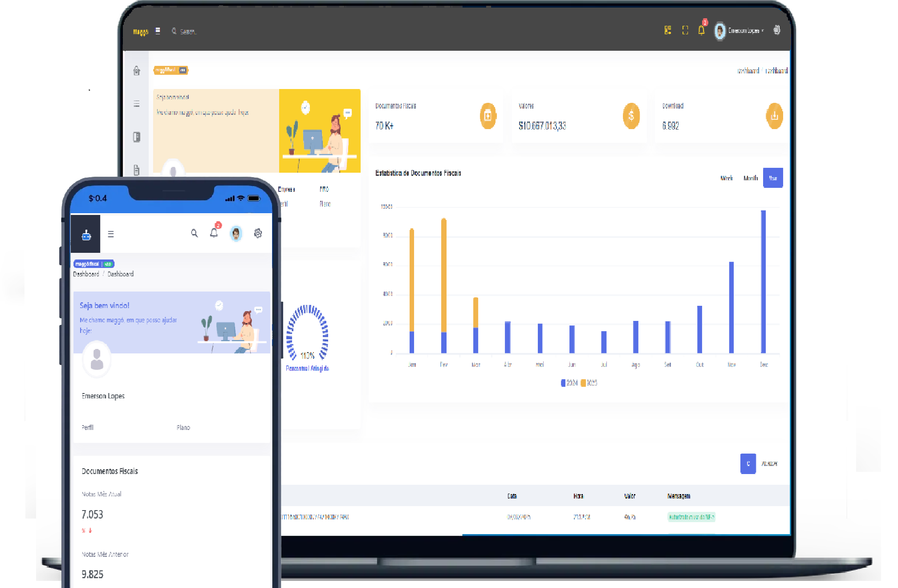898x588 pixels.
Task: Toggle laptop sidebar hamburger menu
Action: coord(158,31)
